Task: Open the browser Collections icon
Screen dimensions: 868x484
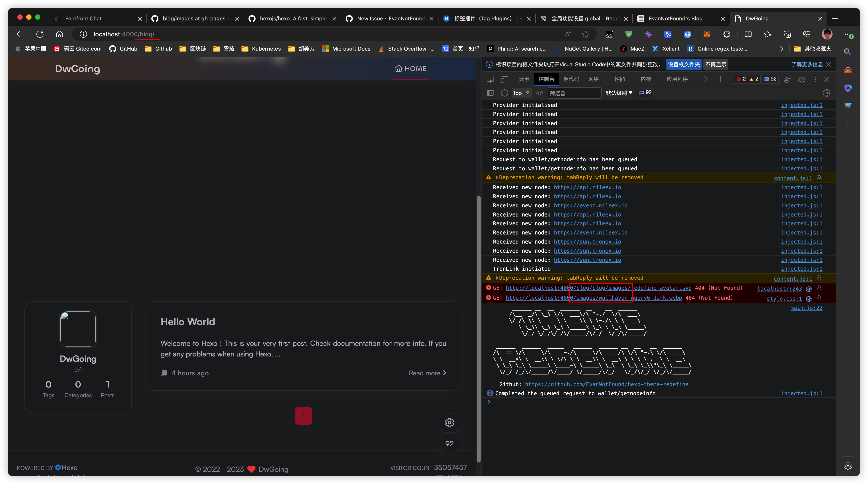Action: click(787, 34)
